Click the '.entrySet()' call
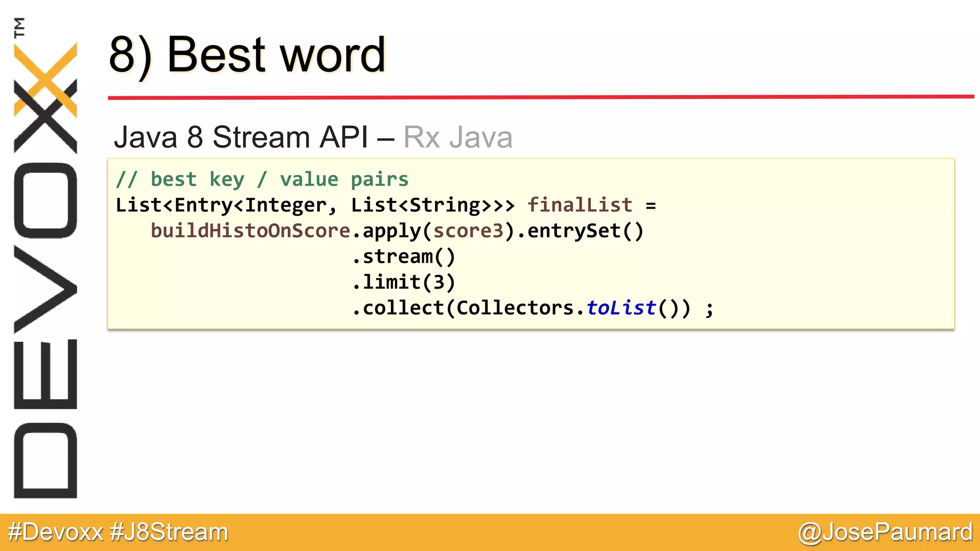The width and height of the screenshot is (980, 551). [580, 231]
